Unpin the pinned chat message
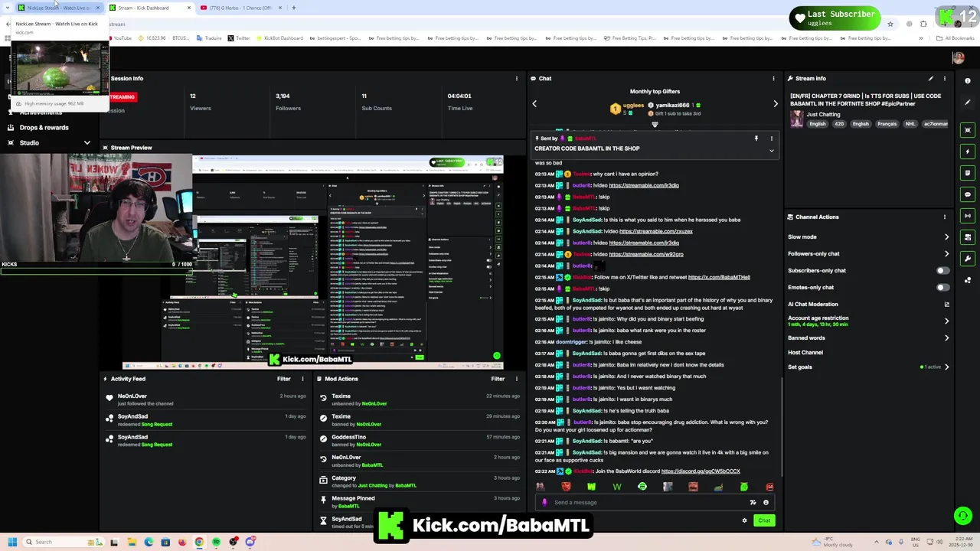The image size is (980, 551). click(x=756, y=139)
